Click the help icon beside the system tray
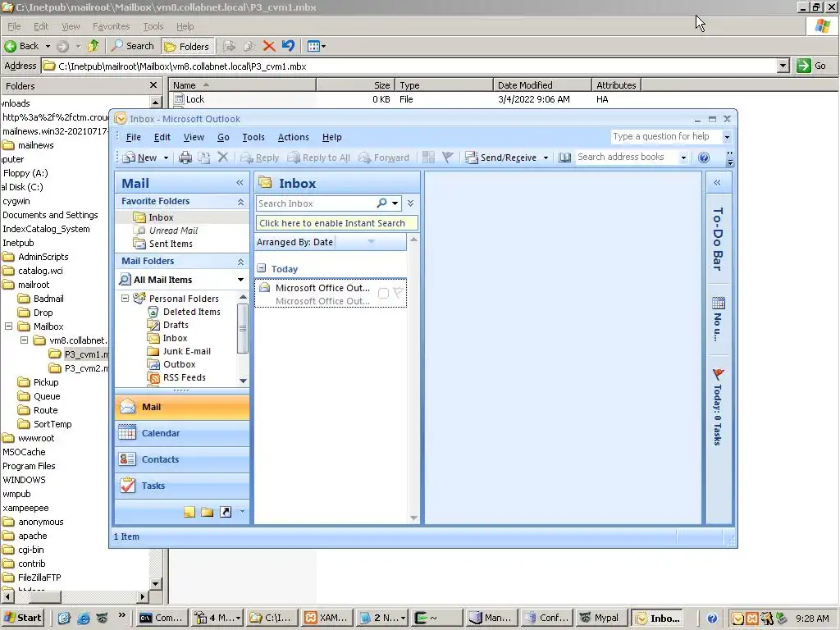This screenshot has width=840, height=630. click(x=712, y=619)
